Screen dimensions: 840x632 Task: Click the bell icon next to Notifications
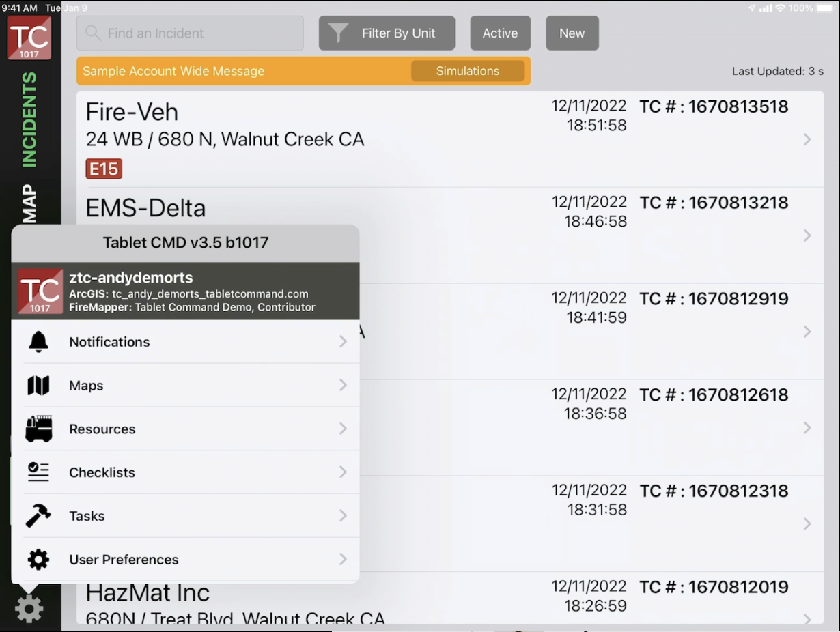(38, 342)
